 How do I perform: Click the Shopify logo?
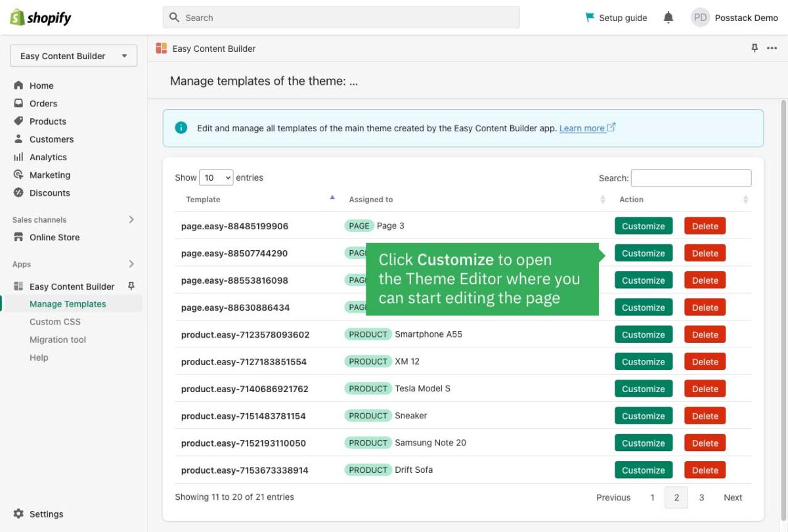pos(41,18)
